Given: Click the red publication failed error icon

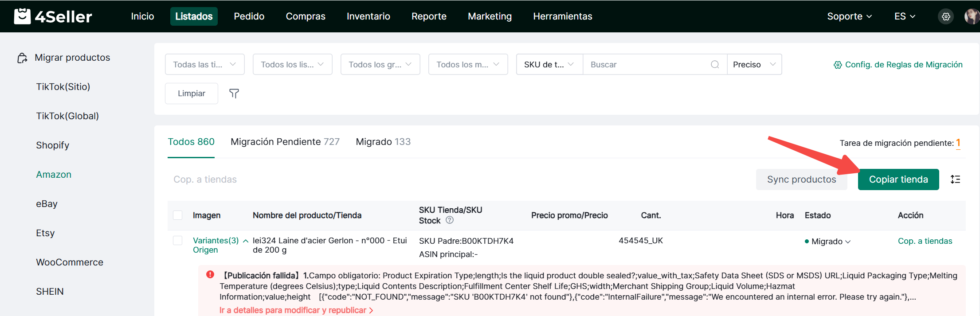Looking at the screenshot, I should (210, 275).
